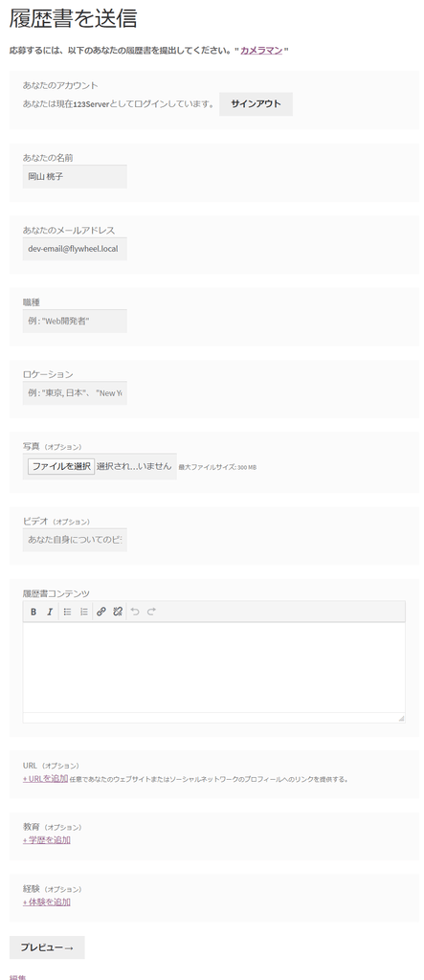424x980 pixels.
Task: Insert a numbered list in editor
Action: pyautogui.click(x=84, y=612)
